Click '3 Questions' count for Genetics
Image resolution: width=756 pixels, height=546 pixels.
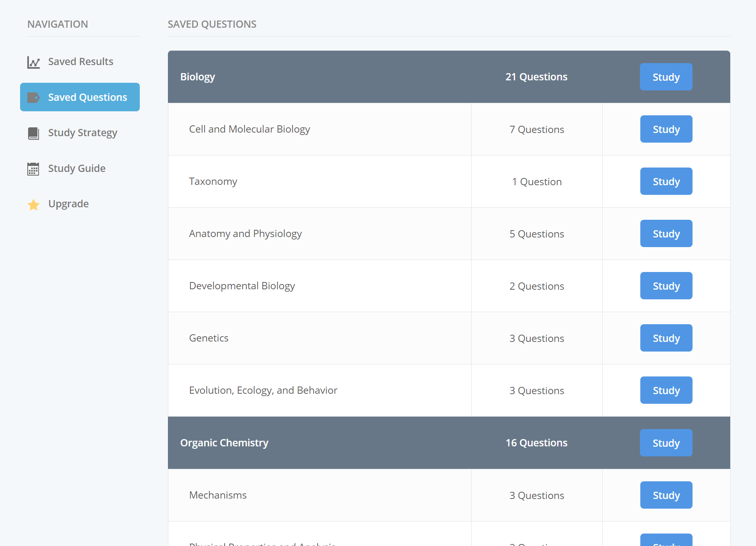tap(537, 338)
